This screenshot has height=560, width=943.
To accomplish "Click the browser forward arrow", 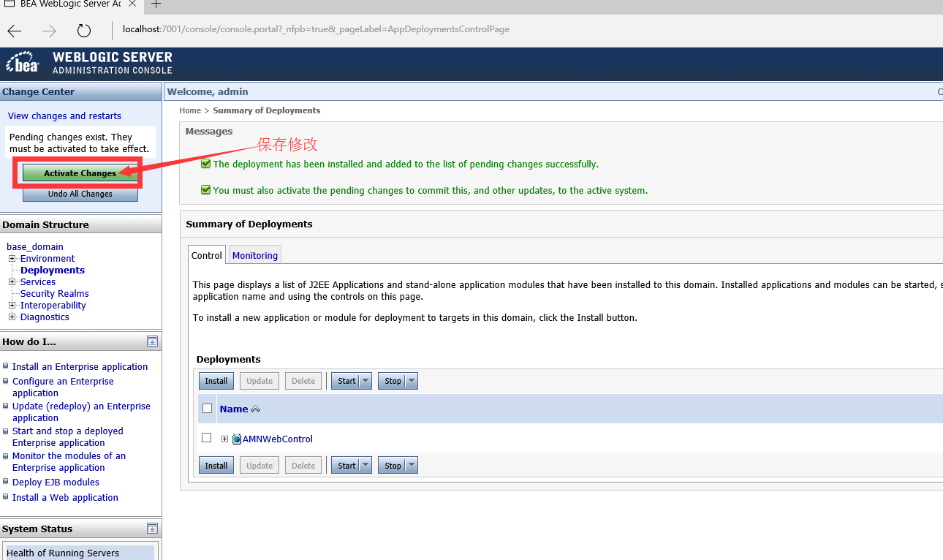I will 49,31.
